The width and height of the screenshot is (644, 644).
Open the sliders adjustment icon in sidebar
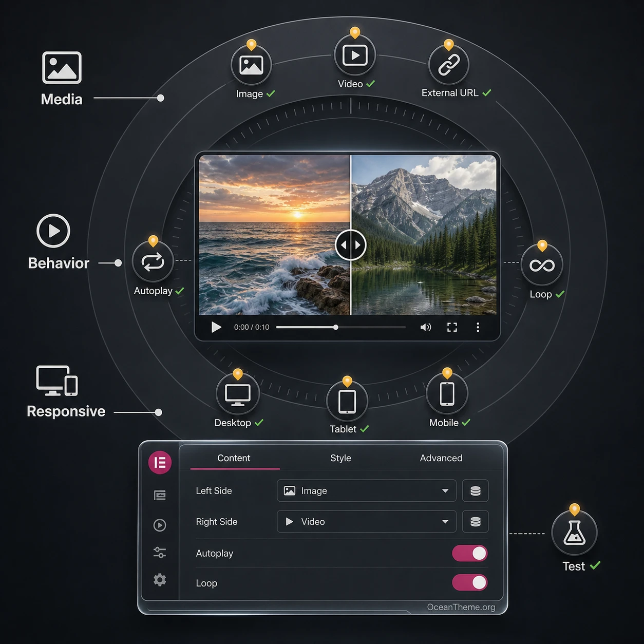(x=160, y=553)
